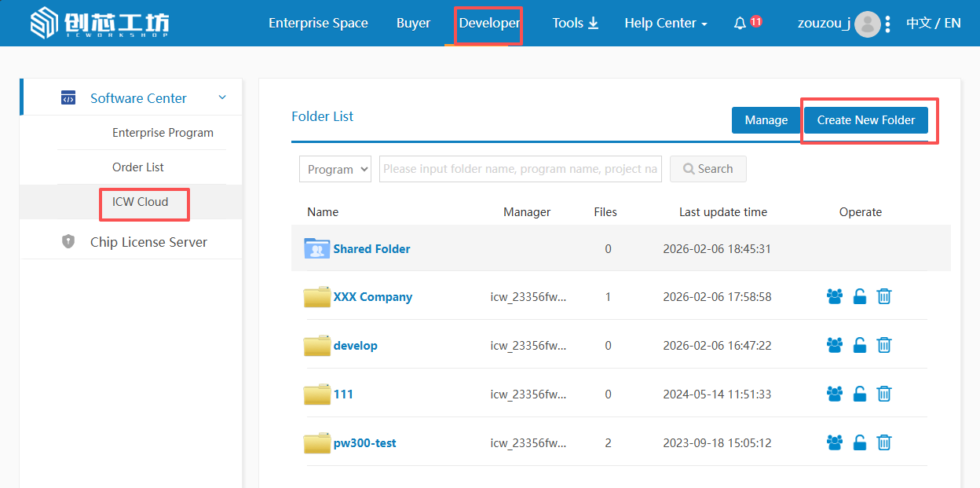Focus the folder name search field
This screenshot has width=980, height=488.
(520, 169)
